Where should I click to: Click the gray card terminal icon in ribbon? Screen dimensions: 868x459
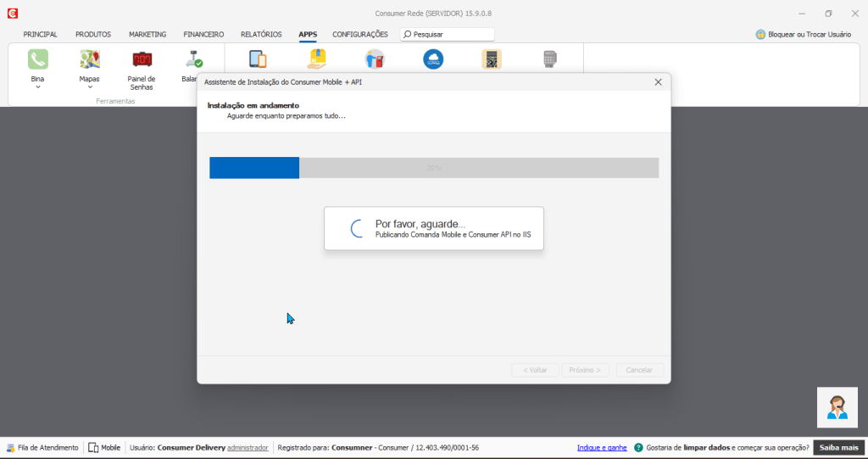pos(550,59)
